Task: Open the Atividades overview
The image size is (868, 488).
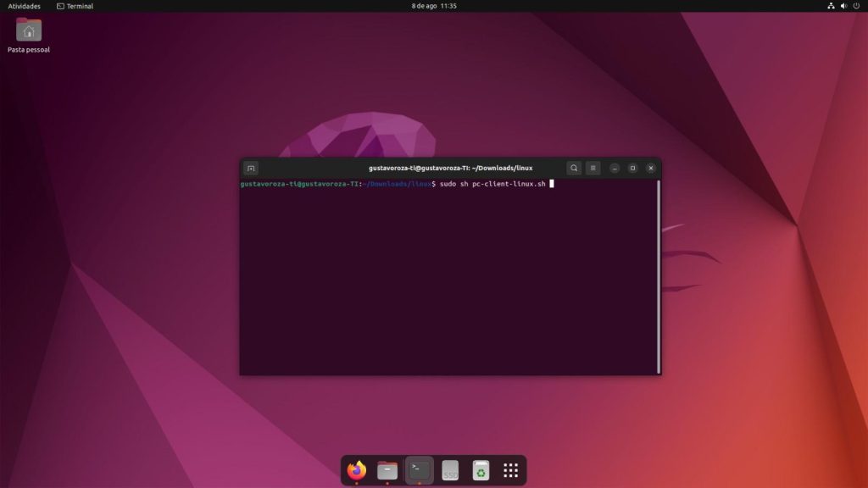Action: pos(24,6)
